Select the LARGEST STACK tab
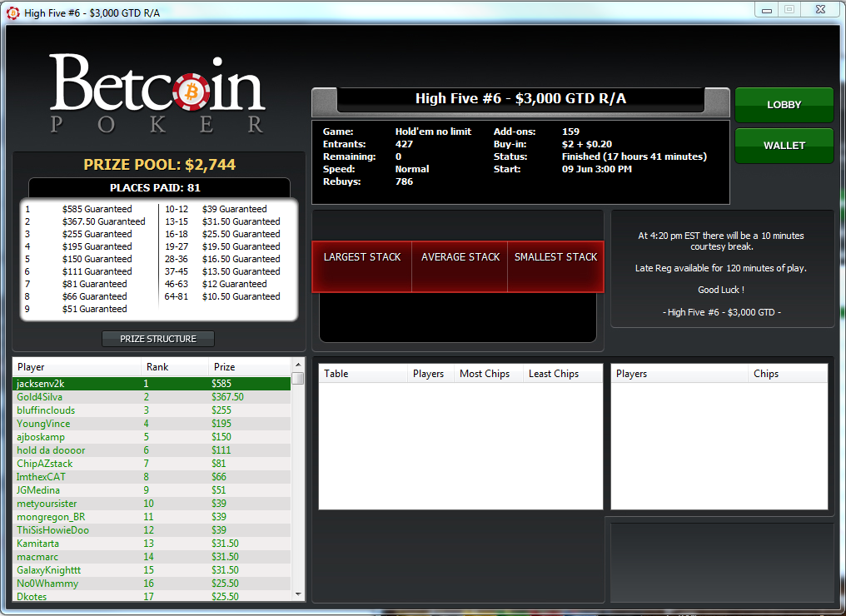The image size is (846, 616). point(362,266)
